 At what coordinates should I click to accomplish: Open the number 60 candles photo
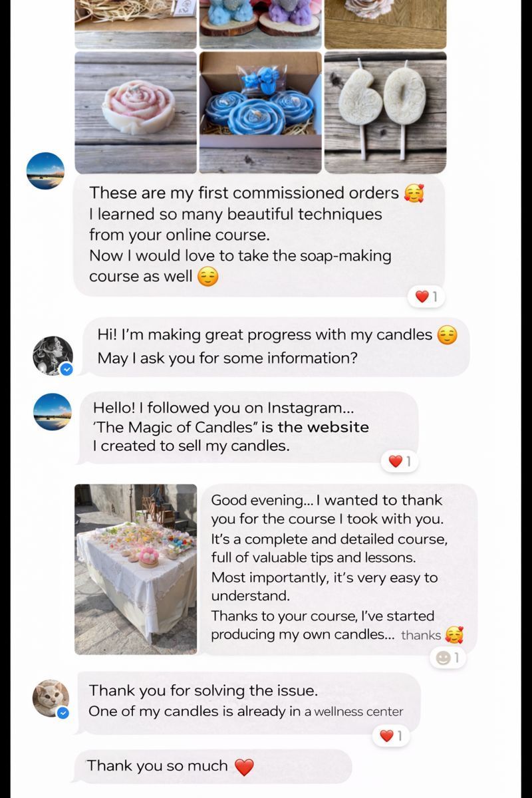[385, 112]
